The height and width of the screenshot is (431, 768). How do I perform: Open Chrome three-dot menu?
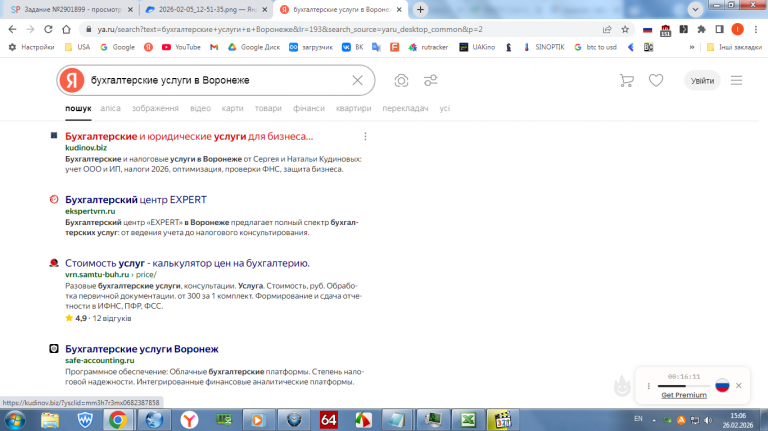756,29
